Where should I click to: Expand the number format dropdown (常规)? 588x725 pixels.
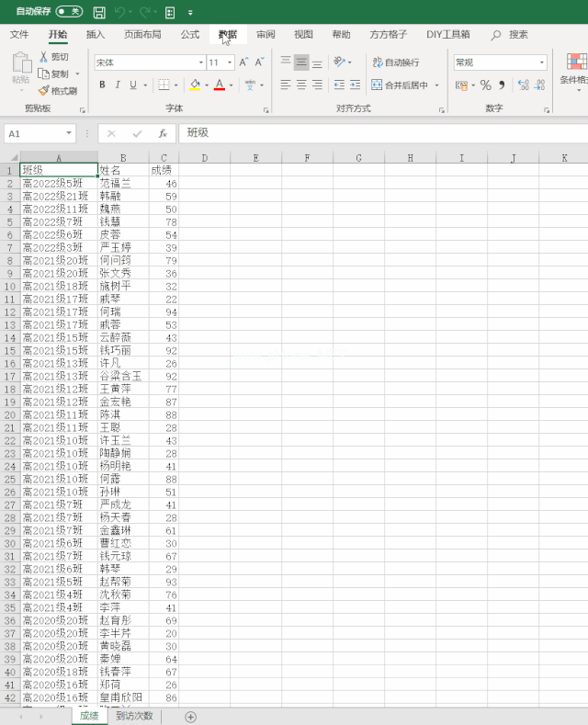click(x=542, y=62)
